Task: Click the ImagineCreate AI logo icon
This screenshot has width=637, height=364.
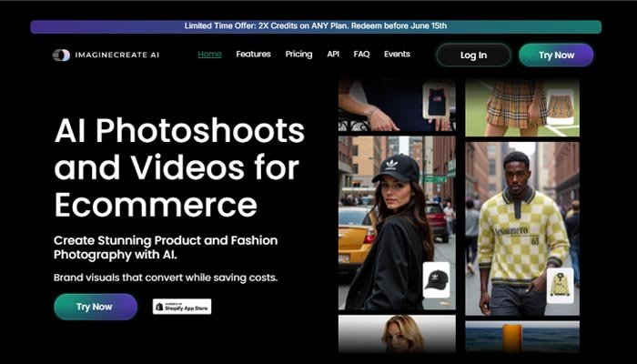Action: pyautogui.click(x=61, y=56)
